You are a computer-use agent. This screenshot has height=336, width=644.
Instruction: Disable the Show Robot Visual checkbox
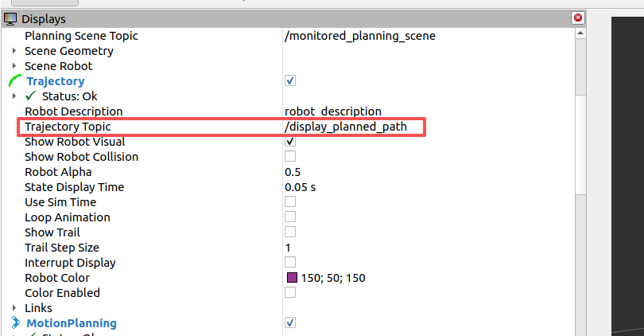(x=290, y=141)
